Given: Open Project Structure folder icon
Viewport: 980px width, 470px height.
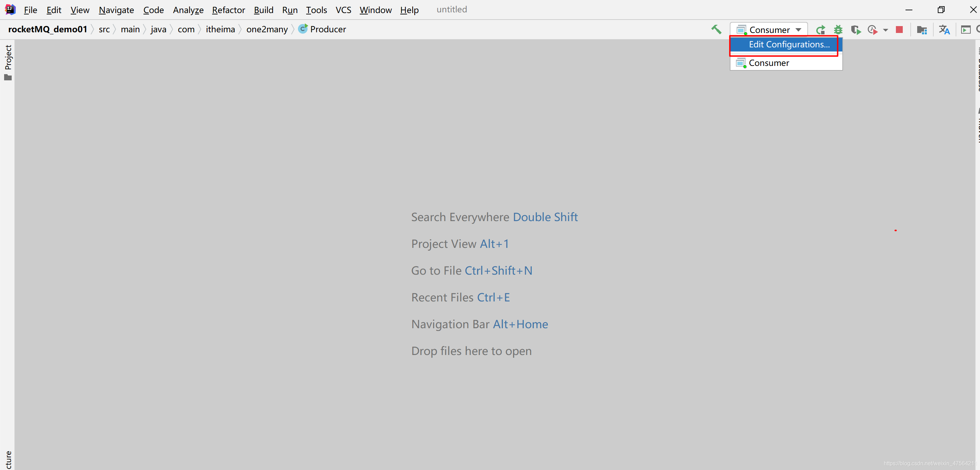Looking at the screenshot, I should point(922,30).
